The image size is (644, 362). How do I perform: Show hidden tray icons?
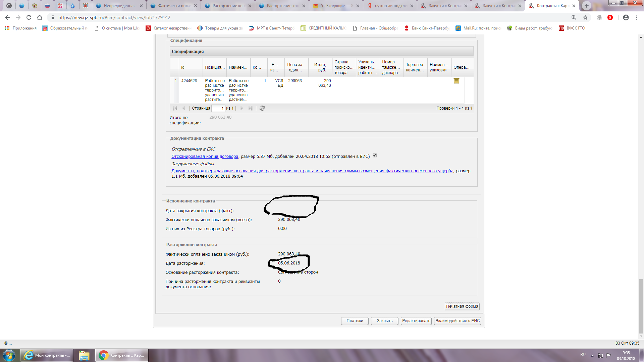point(592,355)
